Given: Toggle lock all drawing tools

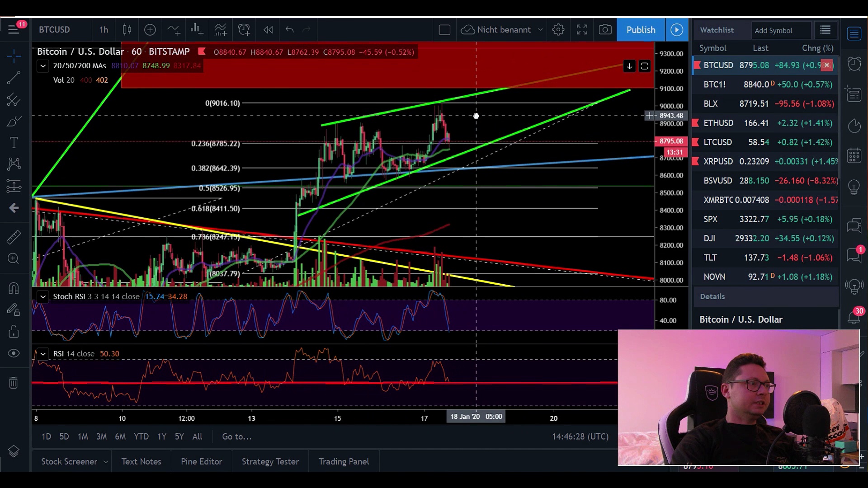Looking at the screenshot, I should pyautogui.click(x=14, y=332).
